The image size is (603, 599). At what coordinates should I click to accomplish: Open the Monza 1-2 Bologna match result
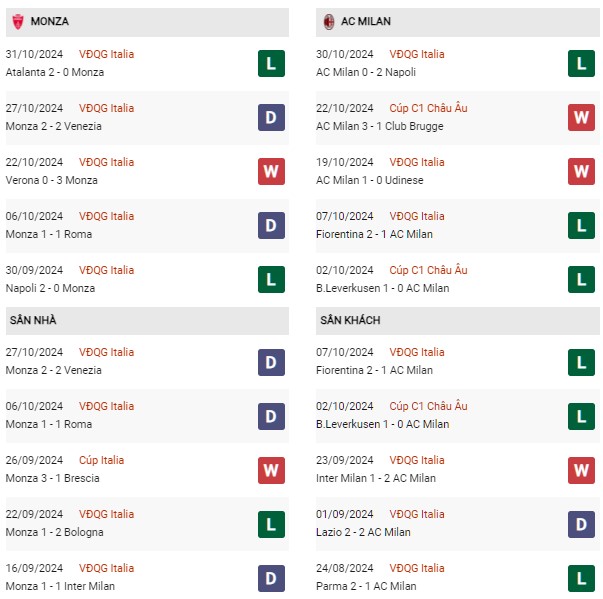click(55, 532)
